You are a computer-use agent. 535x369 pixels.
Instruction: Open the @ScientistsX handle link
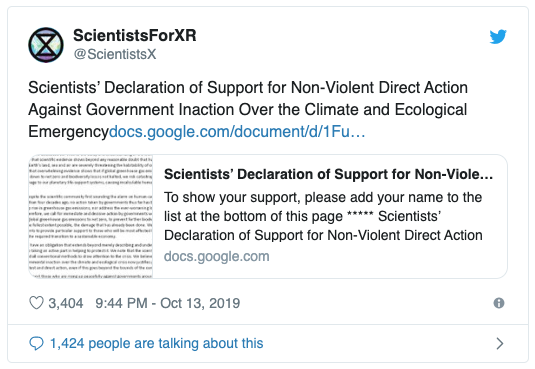tap(115, 54)
